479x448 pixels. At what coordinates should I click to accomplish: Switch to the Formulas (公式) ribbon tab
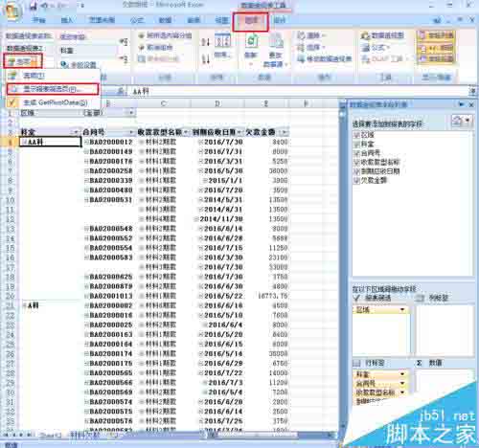tap(137, 20)
